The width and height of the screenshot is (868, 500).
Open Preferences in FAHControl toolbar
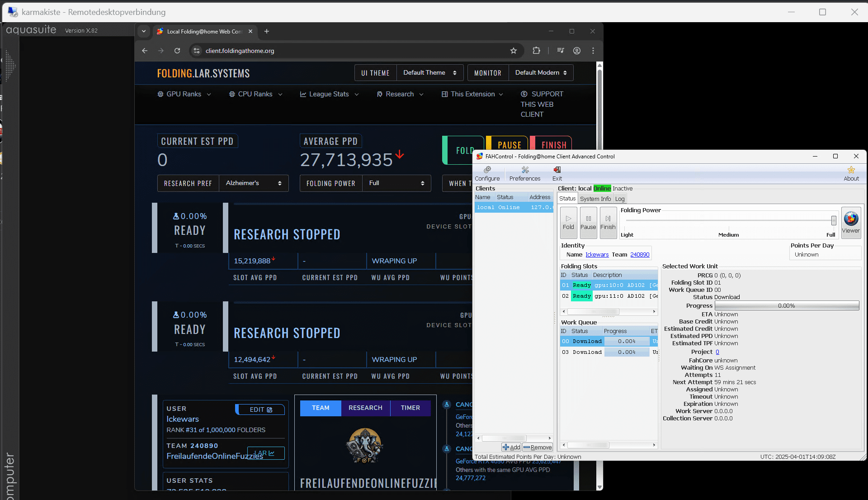pyautogui.click(x=524, y=174)
